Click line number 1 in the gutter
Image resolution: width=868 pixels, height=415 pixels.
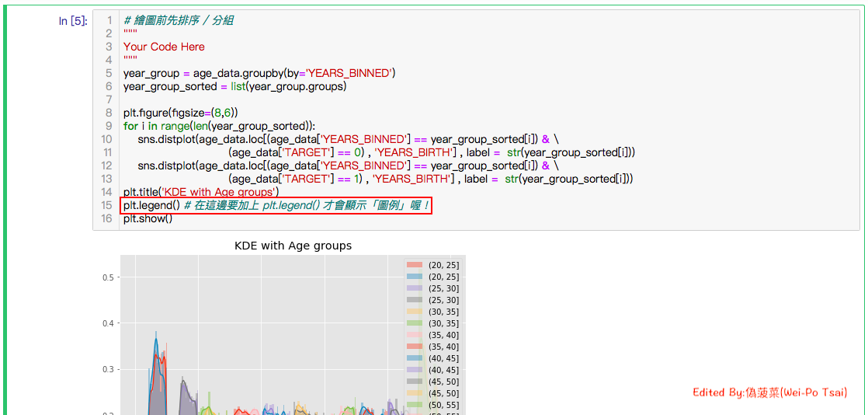109,20
